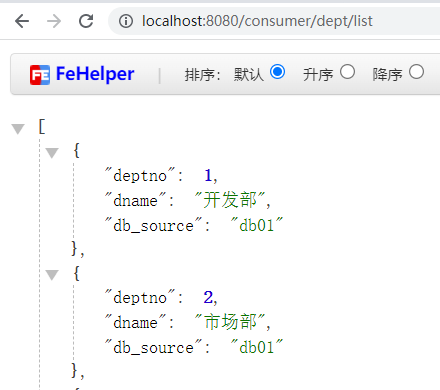Screen dimensions: 440x390
Task: Collapse the object with deptno 1
Action: click(52, 153)
